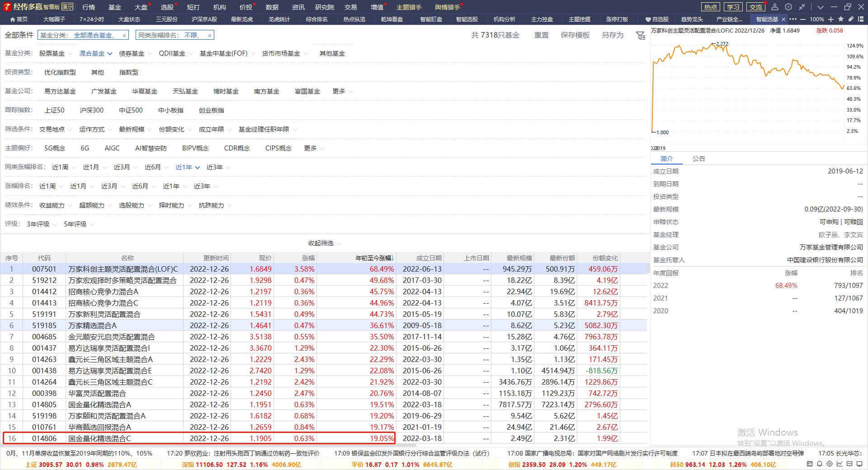
Task: Click the funnel filter icon beside 另存为
Action: pos(640,35)
